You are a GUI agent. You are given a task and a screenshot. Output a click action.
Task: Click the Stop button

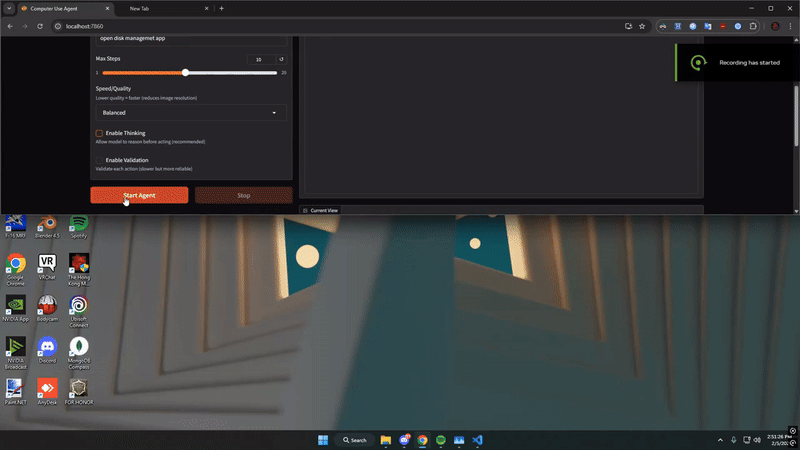click(x=243, y=195)
